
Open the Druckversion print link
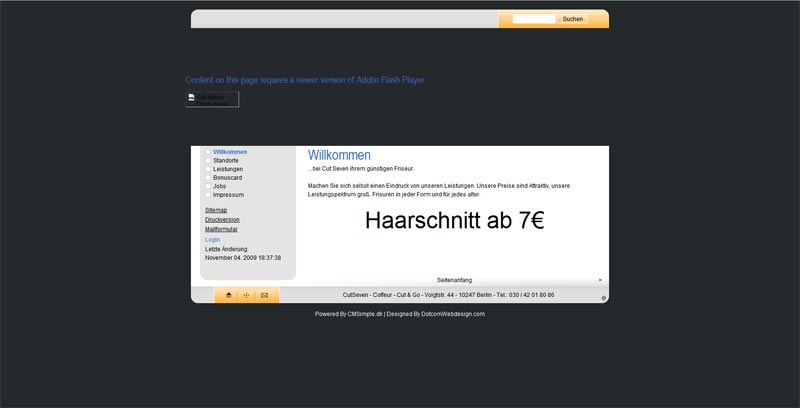[x=222, y=219]
